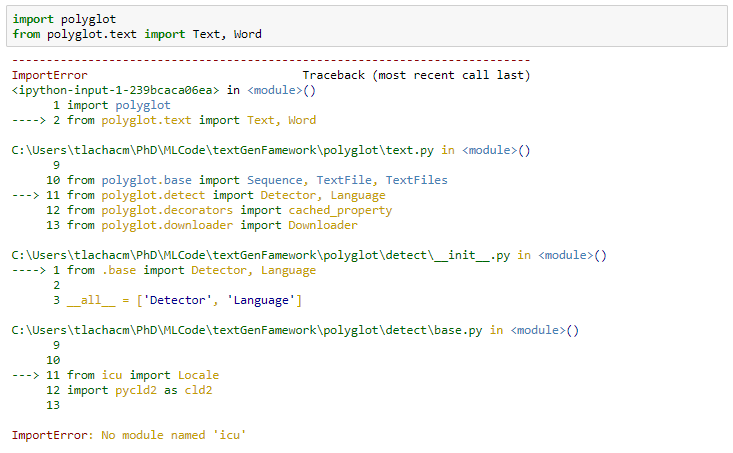733x453 pixels.
Task: Click the red 'ImportError' heading at traceback top
Action: click(50, 75)
